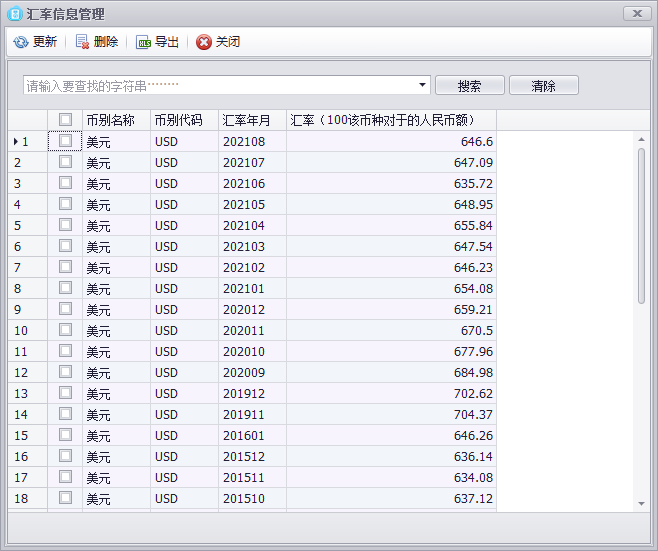Image resolution: width=658 pixels, height=551 pixels.
Task: Check the box for row 10 (202011)
Action: point(65,330)
